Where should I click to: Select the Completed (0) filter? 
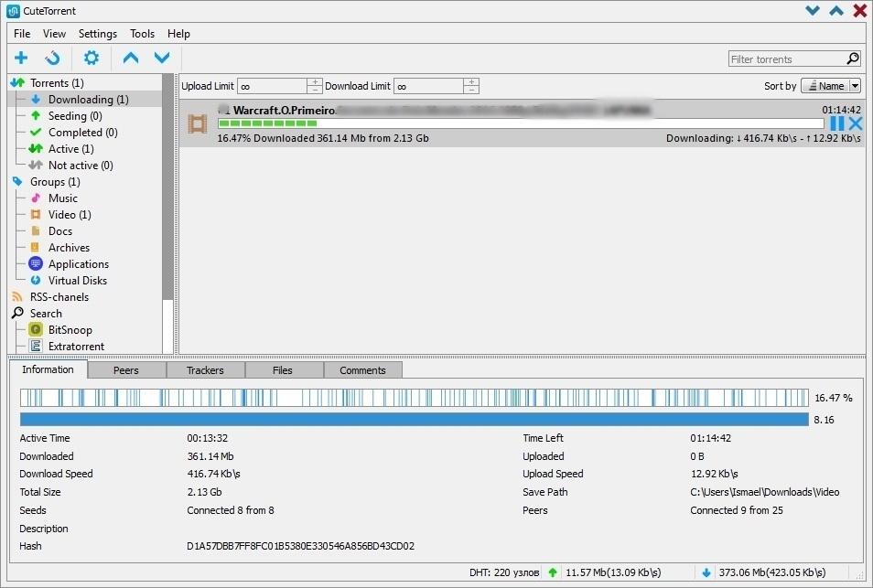(82, 133)
